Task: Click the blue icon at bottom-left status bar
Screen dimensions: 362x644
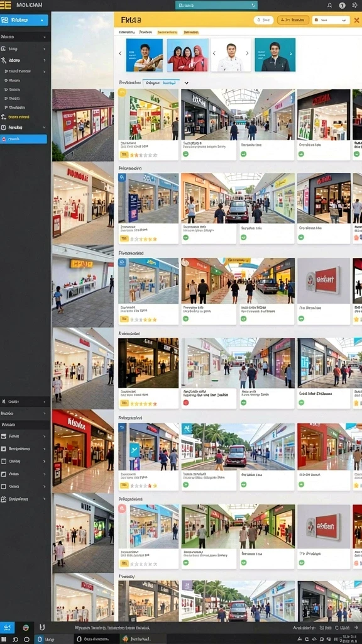Action: point(7,628)
